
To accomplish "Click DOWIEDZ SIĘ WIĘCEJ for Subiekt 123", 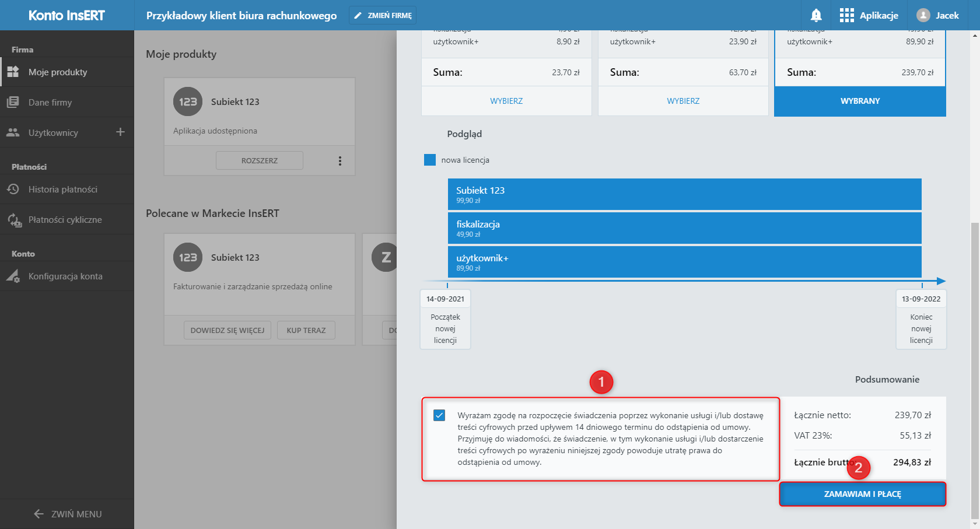I will point(228,330).
